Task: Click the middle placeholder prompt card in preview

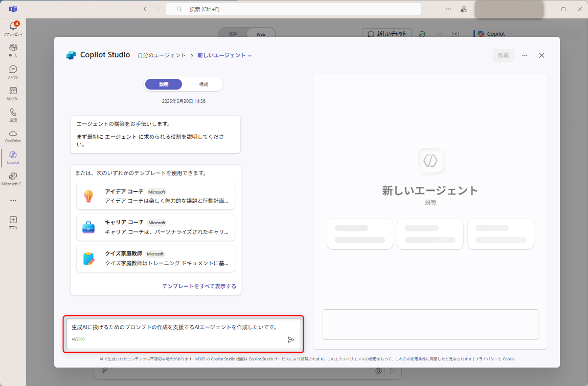Action: click(x=430, y=234)
